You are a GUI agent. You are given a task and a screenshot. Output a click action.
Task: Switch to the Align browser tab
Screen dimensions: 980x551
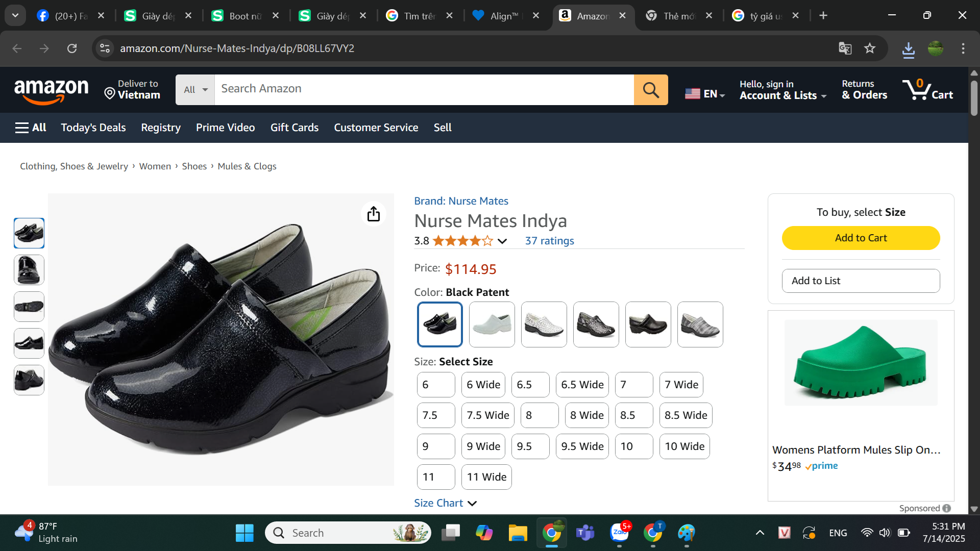point(503,16)
